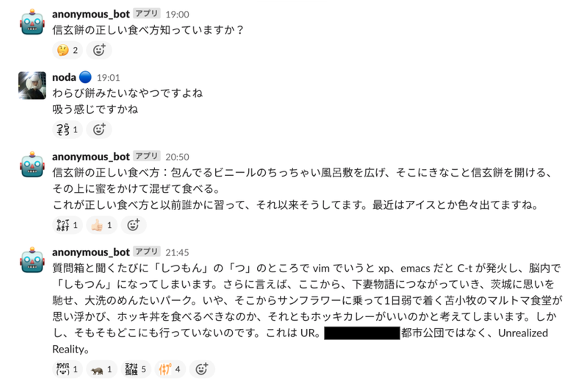This screenshot has height=388, width=588.
Task: Click the 19:01 timestamp
Action: 108,78
